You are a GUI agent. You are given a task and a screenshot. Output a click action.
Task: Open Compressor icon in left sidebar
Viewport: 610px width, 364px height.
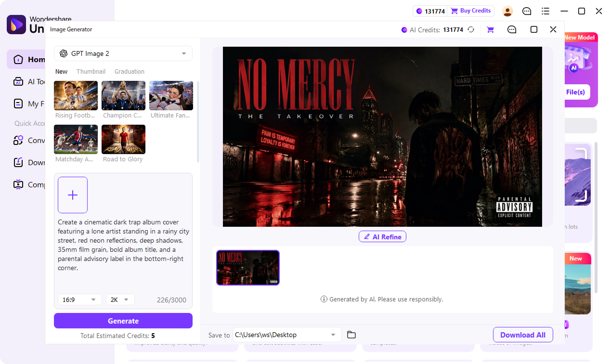click(x=18, y=184)
